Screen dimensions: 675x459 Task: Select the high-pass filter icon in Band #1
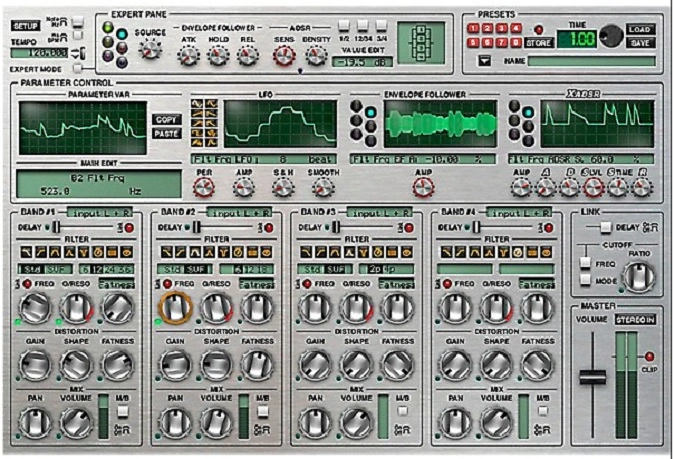pyautogui.click(x=41, y=252)
